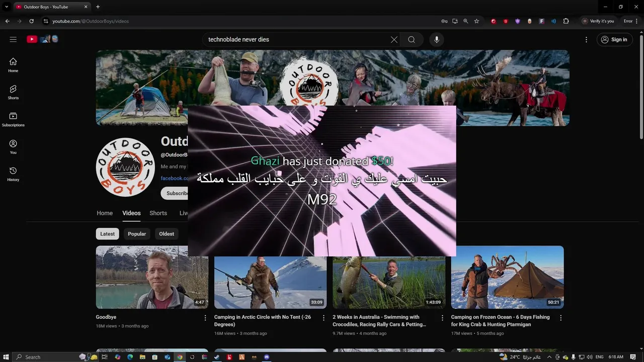Click the 'Goodbye' video title
This screenshot has width=644, height=362.
106,317
